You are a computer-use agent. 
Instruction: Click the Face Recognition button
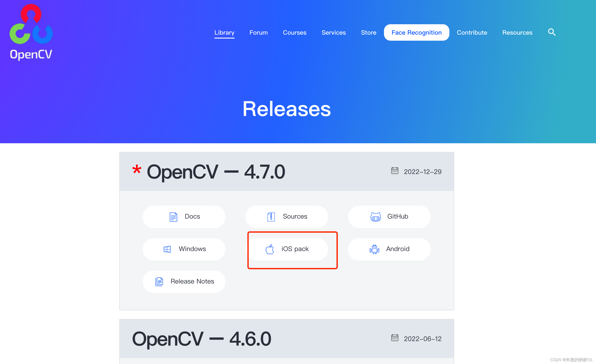(416, 32)
